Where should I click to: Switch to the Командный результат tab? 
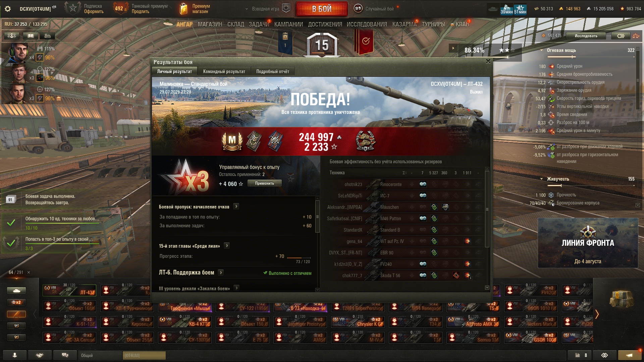(x=224, y=71)
